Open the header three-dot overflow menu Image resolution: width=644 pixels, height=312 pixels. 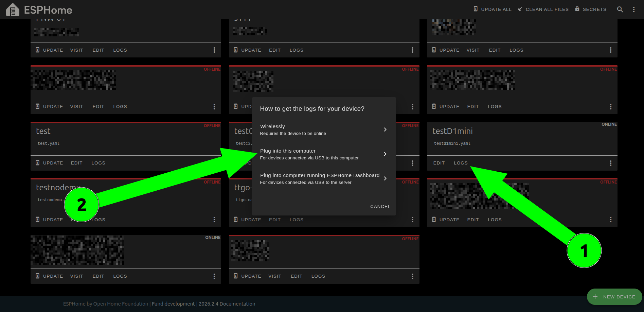point(633,10)
